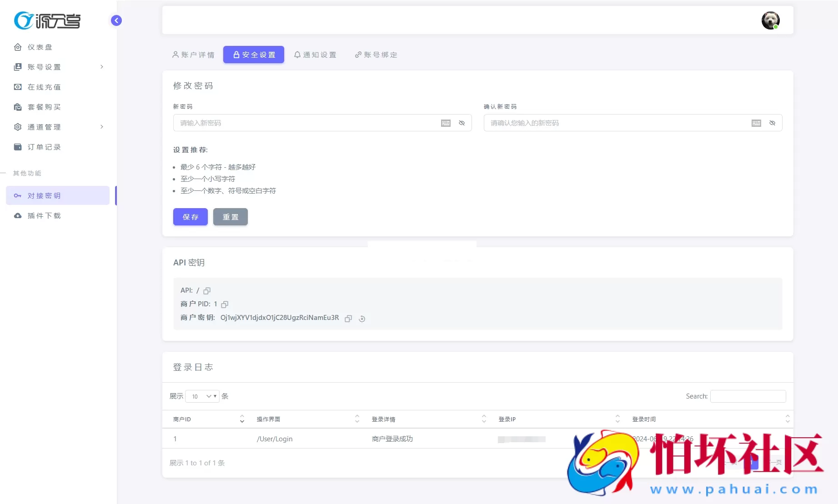This screenshot has width=838, height=504.
Task: Open the entries-per-page dropdown showing 10
Action: click(202, 396)
